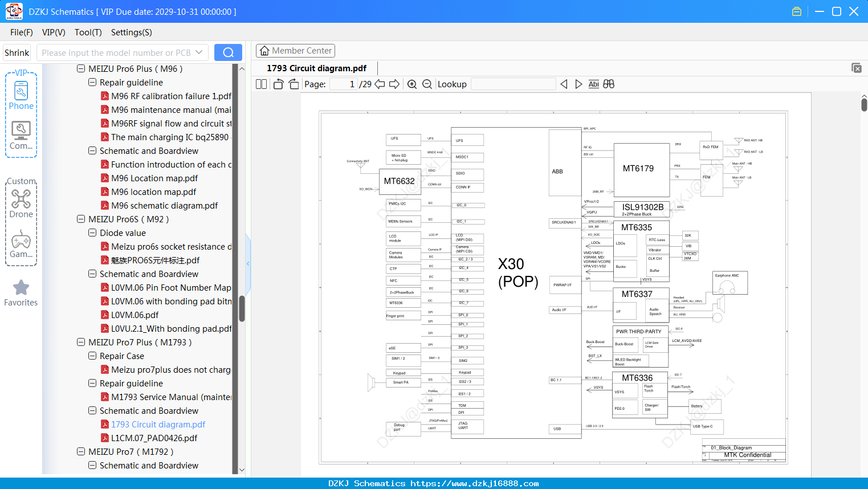The width and height of the screenshot is (868, 489).
Task: Collapse the Repair guideline folder under M96
Action: 92,82
